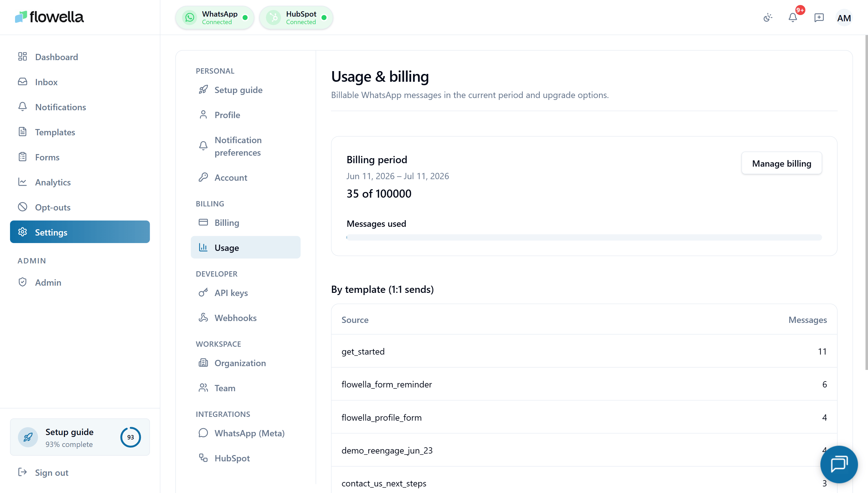Open the floating chat support widget

pos(839,464)
